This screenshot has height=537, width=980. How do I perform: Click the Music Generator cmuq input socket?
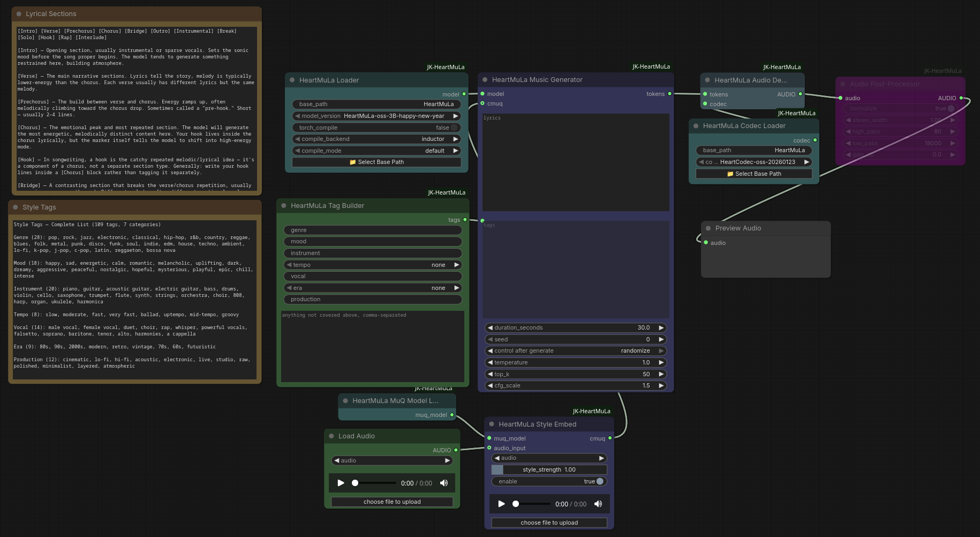pos(483,103)
